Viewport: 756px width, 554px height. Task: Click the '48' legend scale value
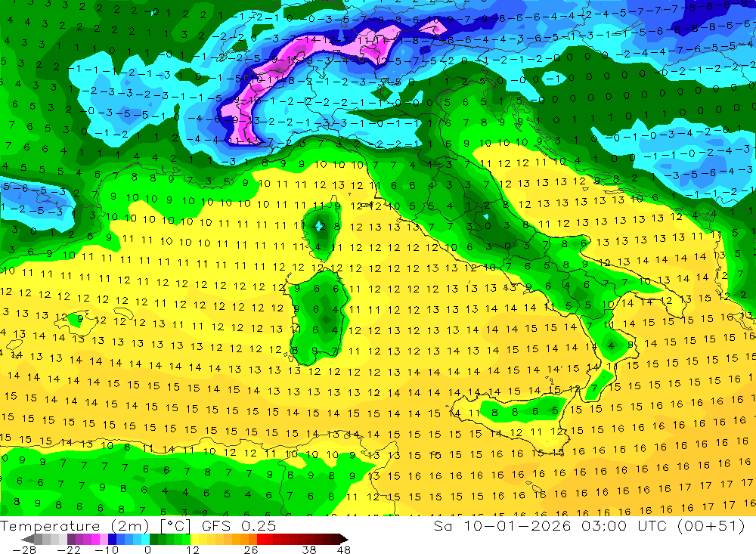point(344,550)
